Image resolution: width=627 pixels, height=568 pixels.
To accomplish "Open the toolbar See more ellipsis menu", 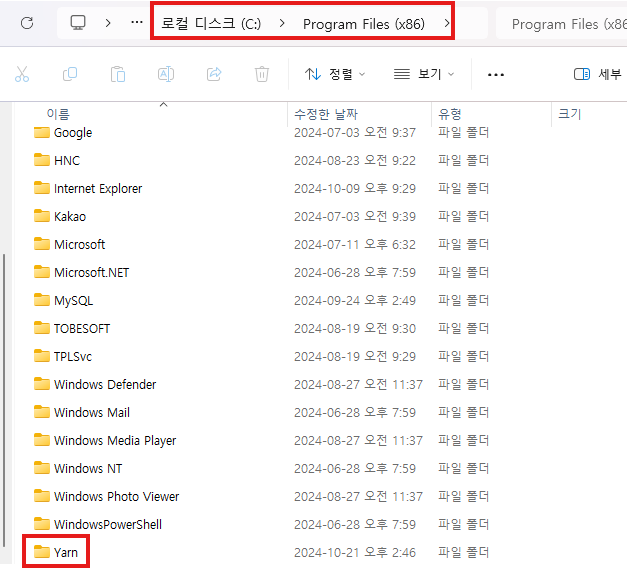I will pos(496,75).
